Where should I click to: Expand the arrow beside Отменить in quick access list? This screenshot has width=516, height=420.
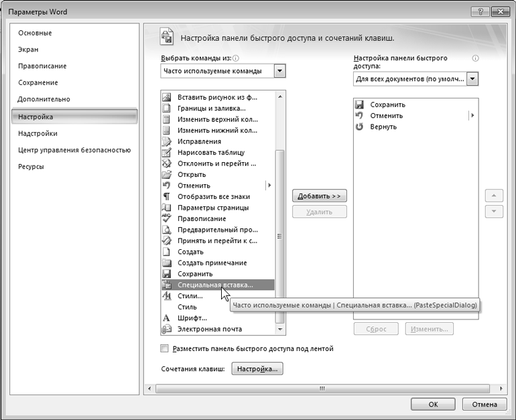472,115
